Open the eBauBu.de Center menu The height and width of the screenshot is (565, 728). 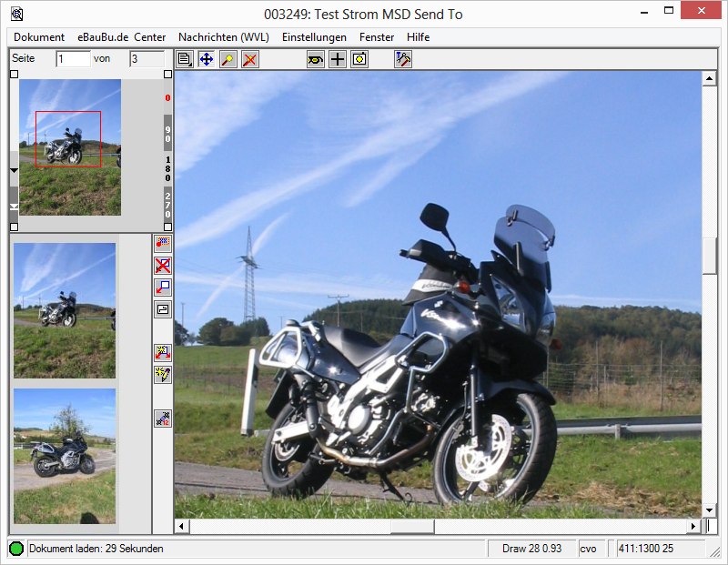[x=121, y=37]
